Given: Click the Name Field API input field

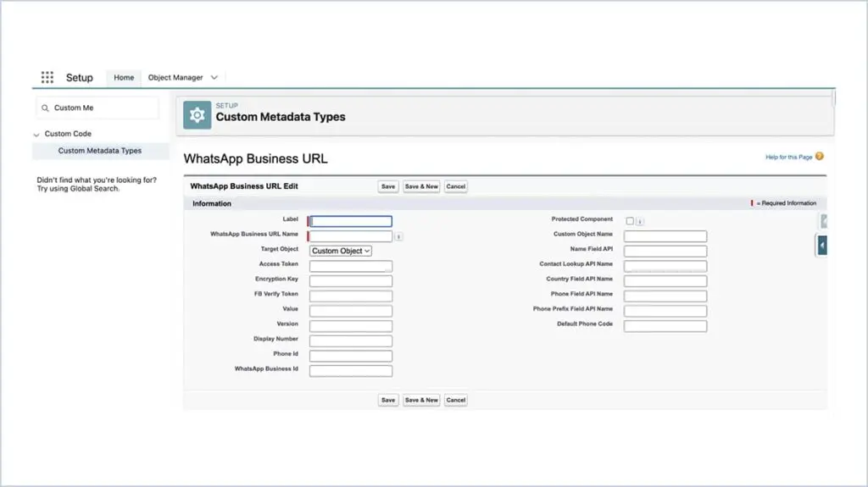Looking at the screenshot, I should coord(665,252).
